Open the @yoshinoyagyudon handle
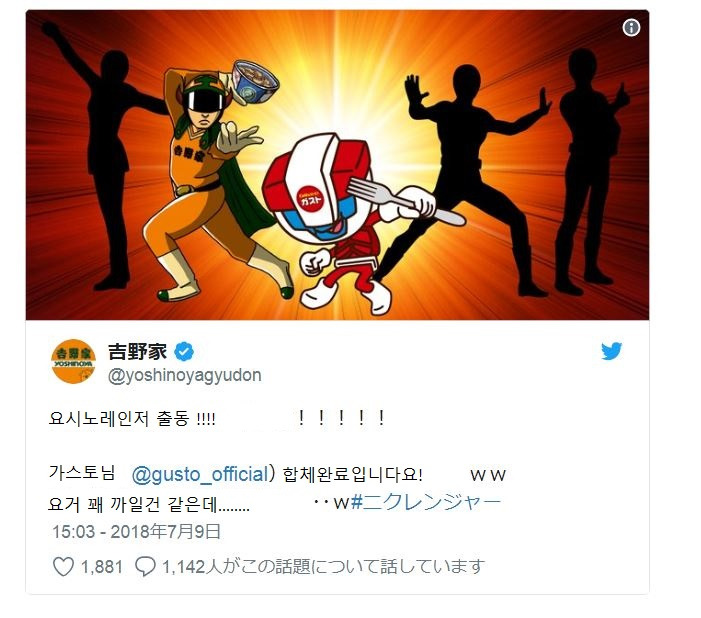Screen dimensions: 701x618 [185, 375]
